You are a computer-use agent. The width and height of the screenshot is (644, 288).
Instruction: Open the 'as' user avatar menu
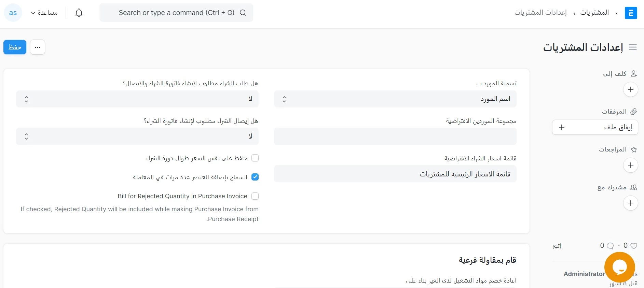coord(13,13)
